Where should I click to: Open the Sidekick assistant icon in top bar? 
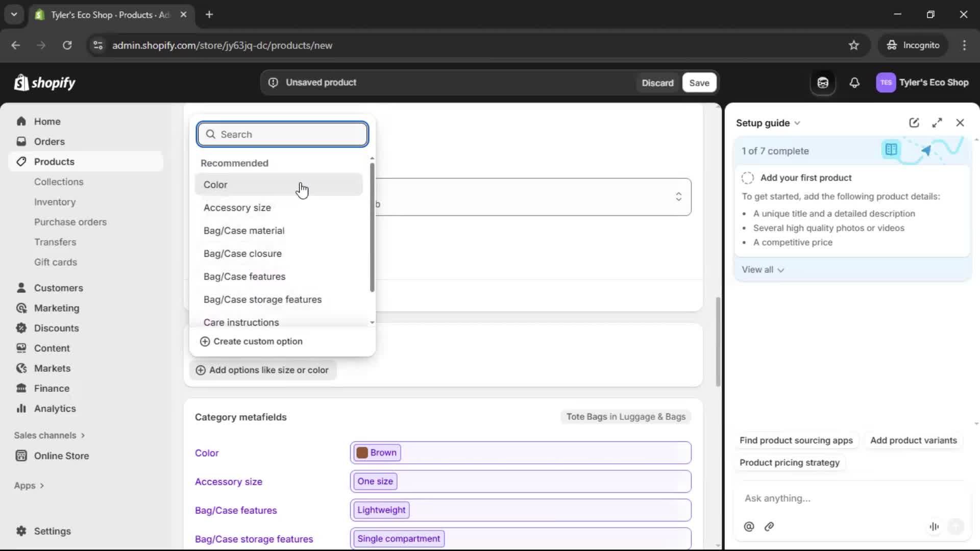[823, 83]
